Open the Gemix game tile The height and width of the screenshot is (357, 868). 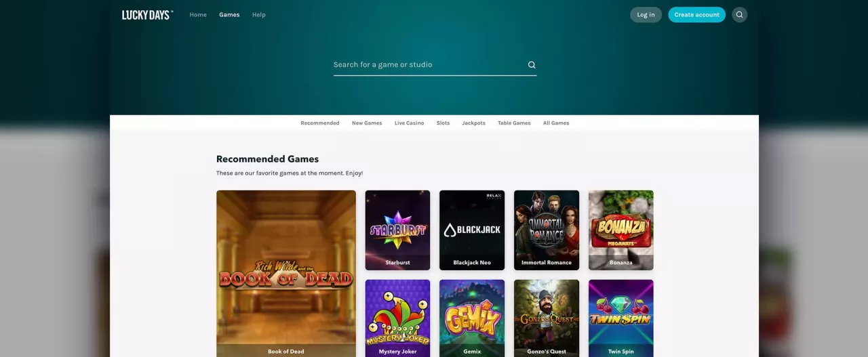click(472, 318)
